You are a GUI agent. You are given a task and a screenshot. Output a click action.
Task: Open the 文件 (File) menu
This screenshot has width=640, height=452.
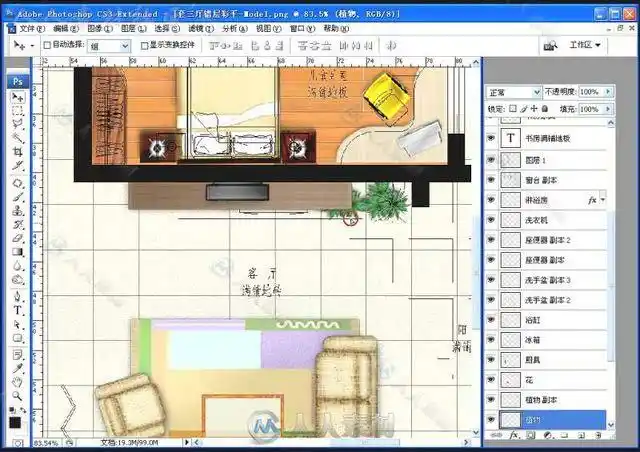[32, 29]
